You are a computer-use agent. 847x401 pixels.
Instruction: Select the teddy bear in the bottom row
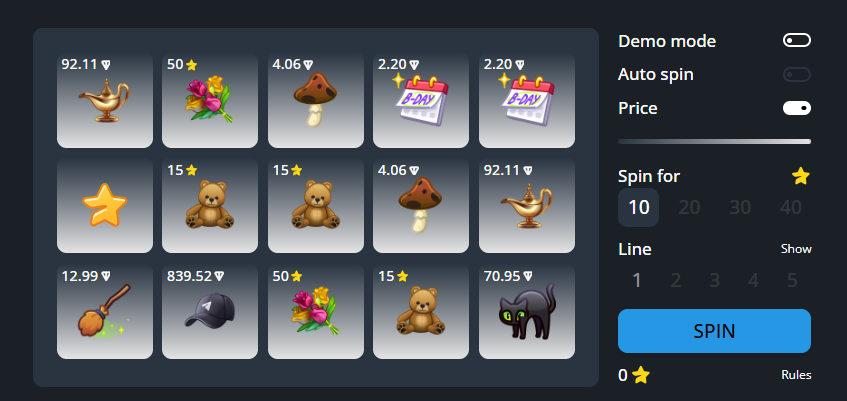click(421, 312)
